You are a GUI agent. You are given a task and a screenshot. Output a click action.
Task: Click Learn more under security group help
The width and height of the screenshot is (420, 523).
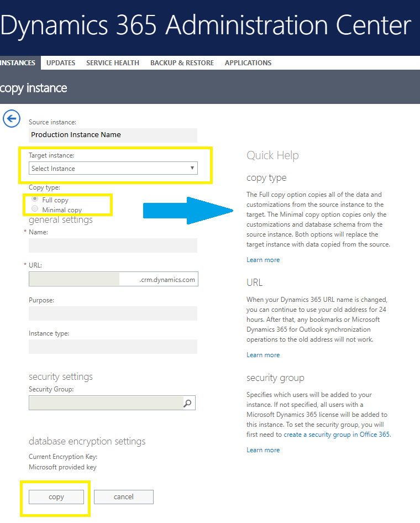(263, 450)
